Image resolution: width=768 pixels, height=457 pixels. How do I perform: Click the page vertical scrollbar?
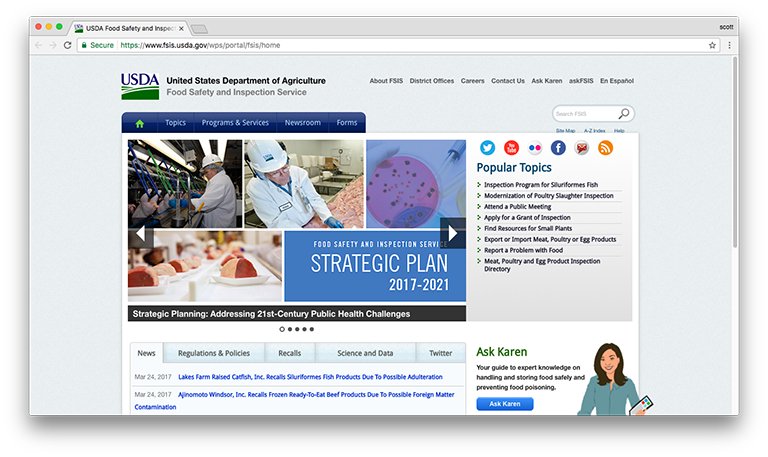(x=735, y=152)
